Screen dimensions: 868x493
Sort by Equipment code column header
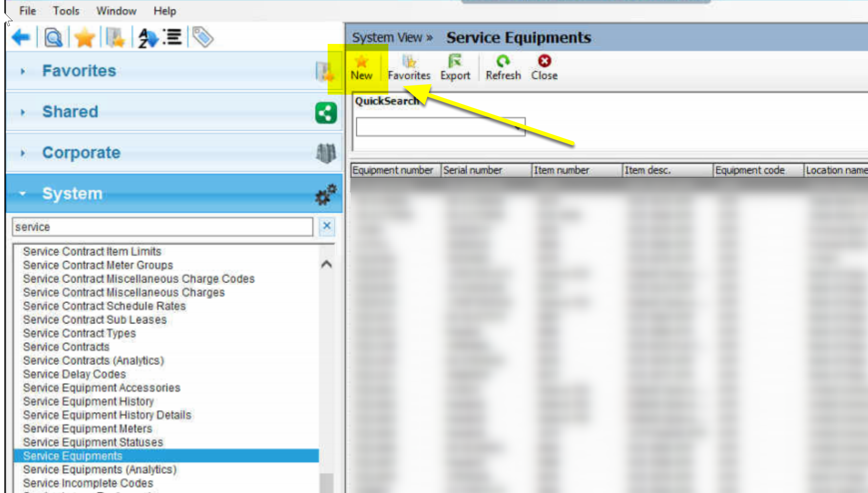(758, 170)
